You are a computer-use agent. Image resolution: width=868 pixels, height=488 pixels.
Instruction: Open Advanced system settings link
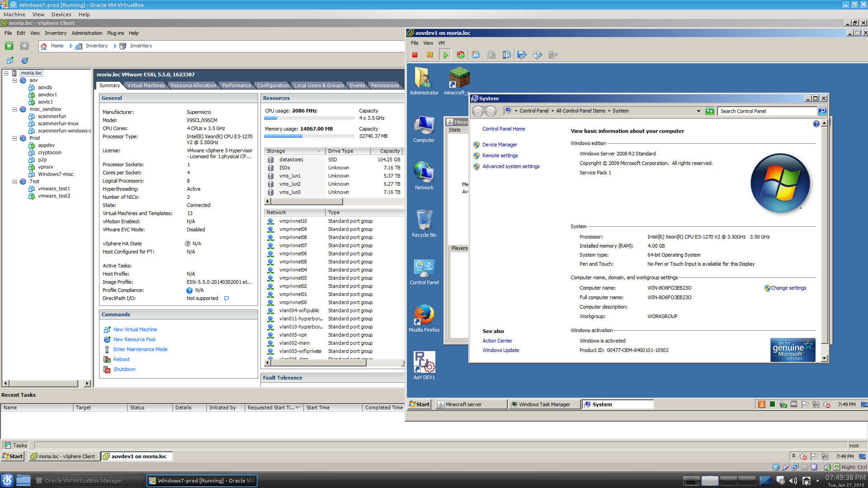click(x=511, y=166)
